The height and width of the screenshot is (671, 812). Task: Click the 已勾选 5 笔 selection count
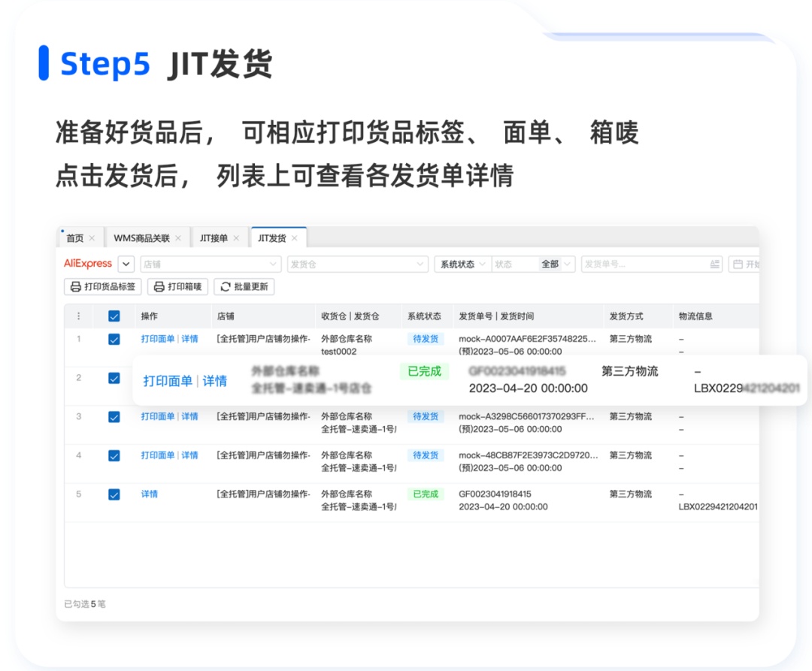[x=85, y=604]
